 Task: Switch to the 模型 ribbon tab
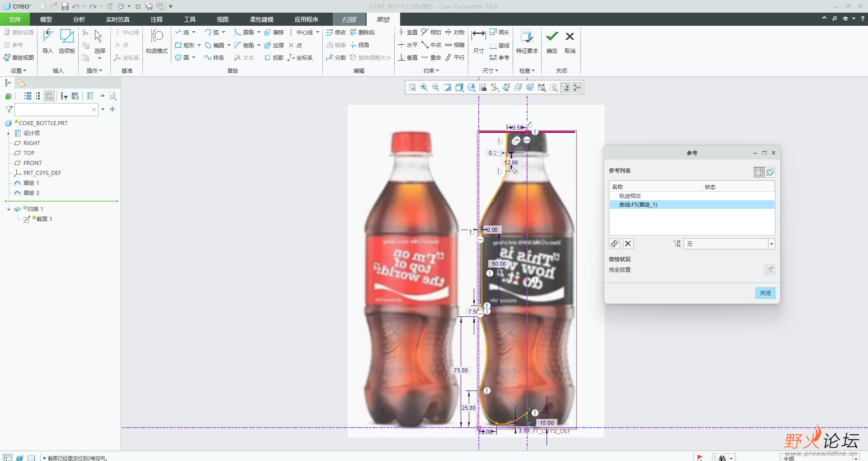pyautogui.click(x=46, y=19)
